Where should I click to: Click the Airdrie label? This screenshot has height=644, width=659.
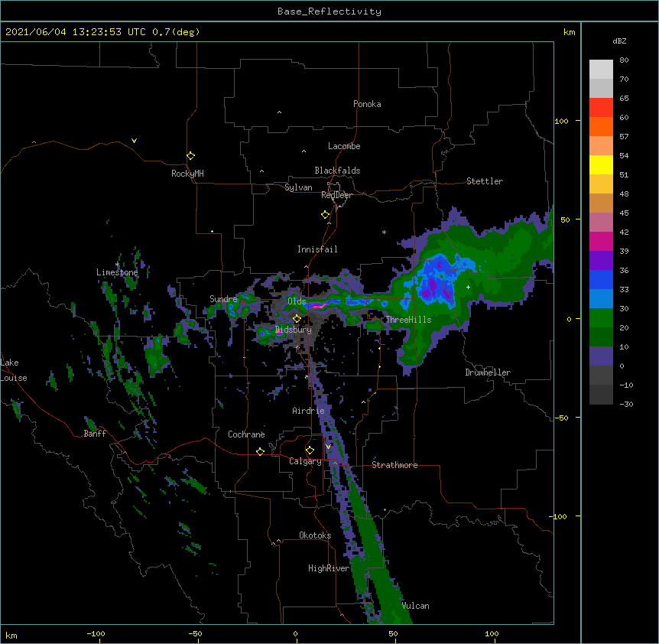pos(309,411)
